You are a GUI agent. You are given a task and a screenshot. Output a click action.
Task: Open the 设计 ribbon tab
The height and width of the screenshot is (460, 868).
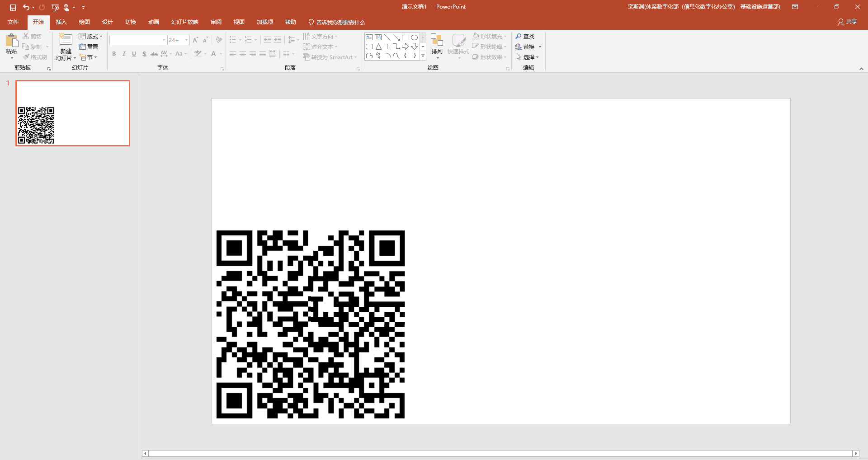coord(107,22)
